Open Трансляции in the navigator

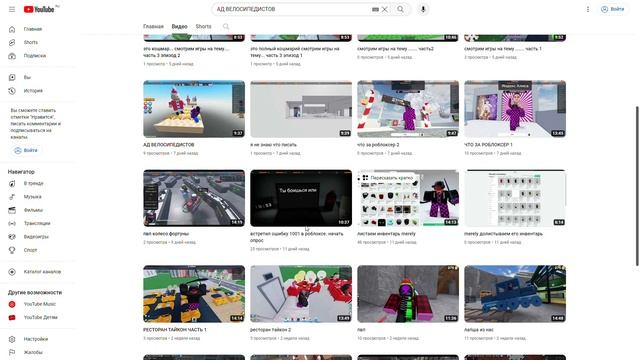click(x=37, y=223)
